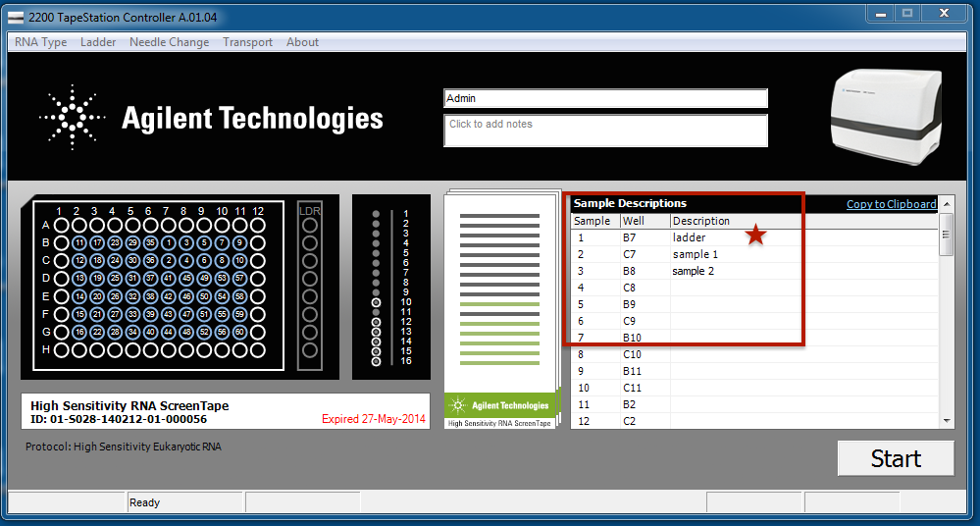Select tape lane 16 indicator
980x526 pixels.
click(x=376, y=361)
